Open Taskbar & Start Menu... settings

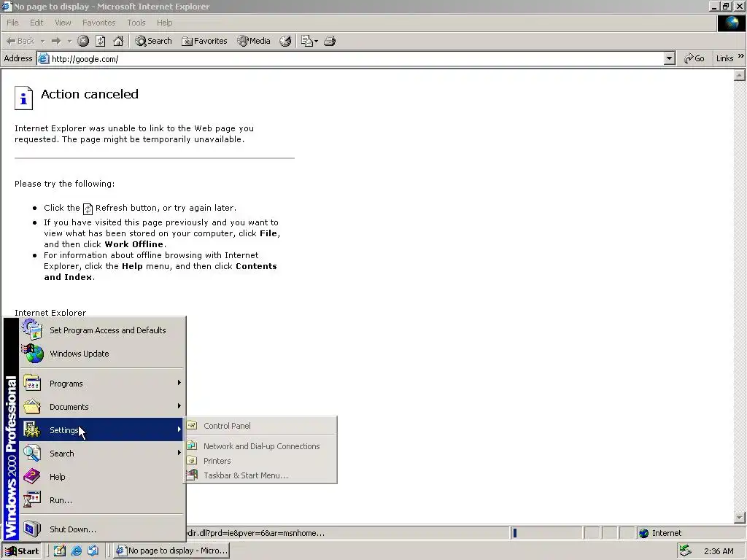coord(260,475)
